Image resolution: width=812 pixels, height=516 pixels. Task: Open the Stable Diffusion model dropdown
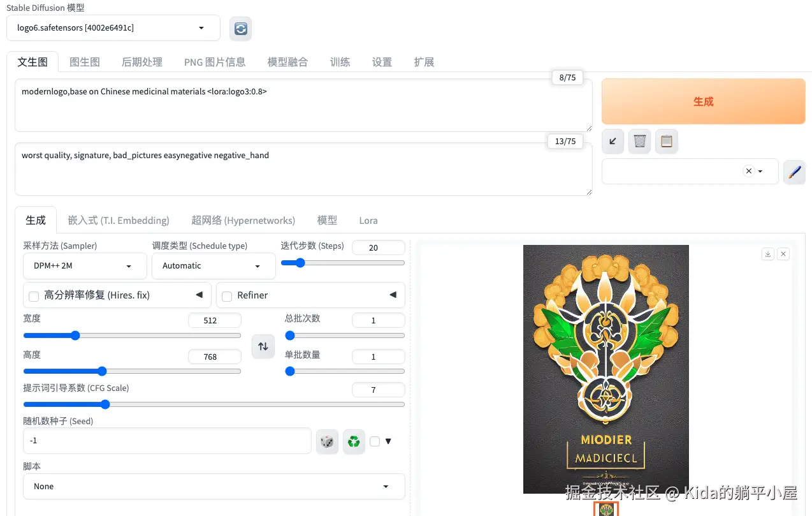coord(113,28)
